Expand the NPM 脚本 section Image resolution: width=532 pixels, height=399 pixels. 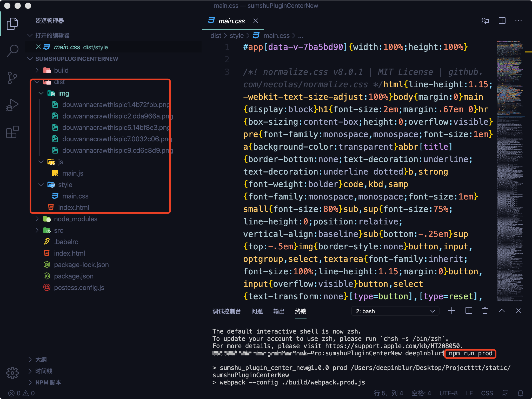pyautogui.click(x=48, y=382)
